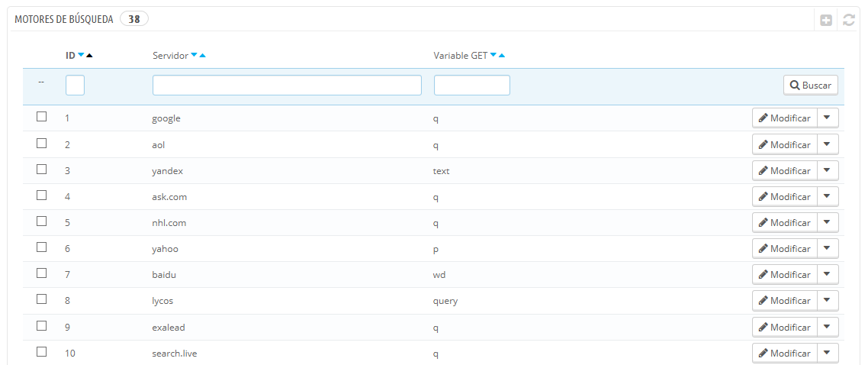Click the yahoo server name cell

point(165,249)
